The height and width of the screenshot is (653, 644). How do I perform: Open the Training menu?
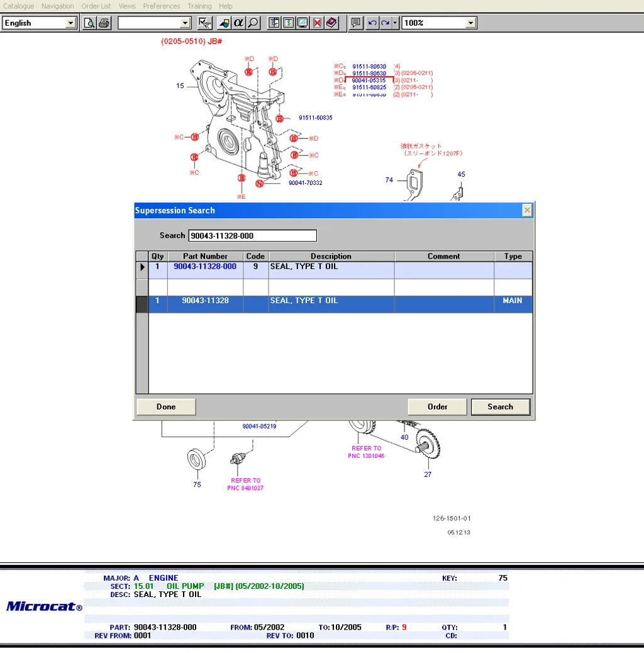click(199, 6)
